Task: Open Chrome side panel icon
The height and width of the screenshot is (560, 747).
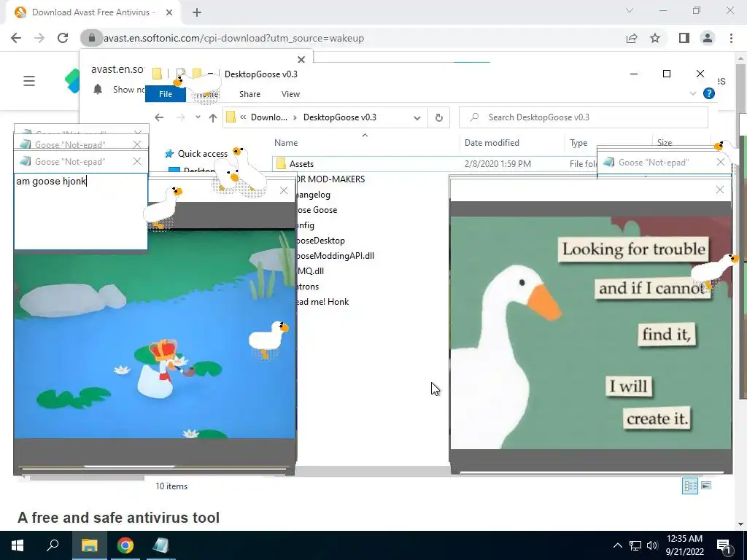Action: (x=684, y=38)
